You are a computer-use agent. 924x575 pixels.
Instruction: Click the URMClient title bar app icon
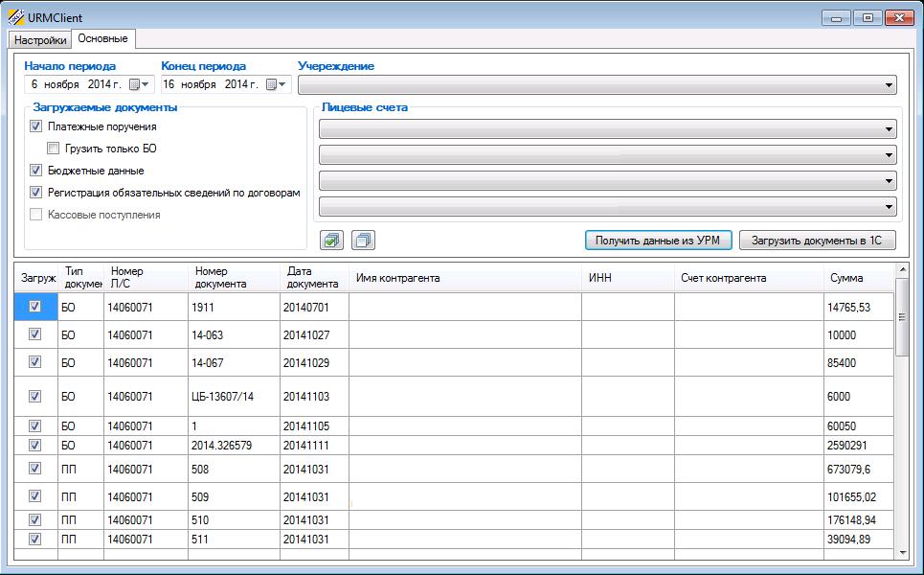click(x=16, y=17)
